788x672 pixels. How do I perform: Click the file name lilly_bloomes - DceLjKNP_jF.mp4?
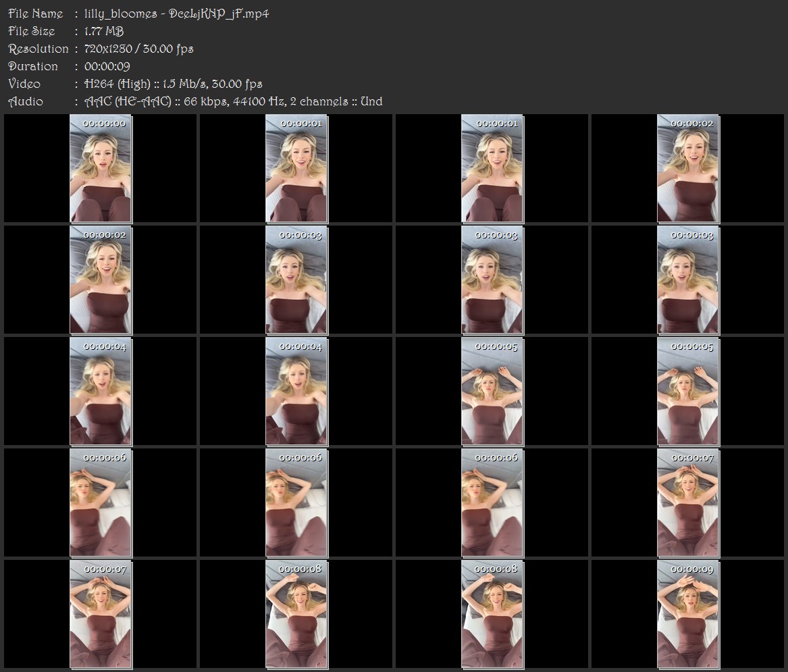[176, 14]
